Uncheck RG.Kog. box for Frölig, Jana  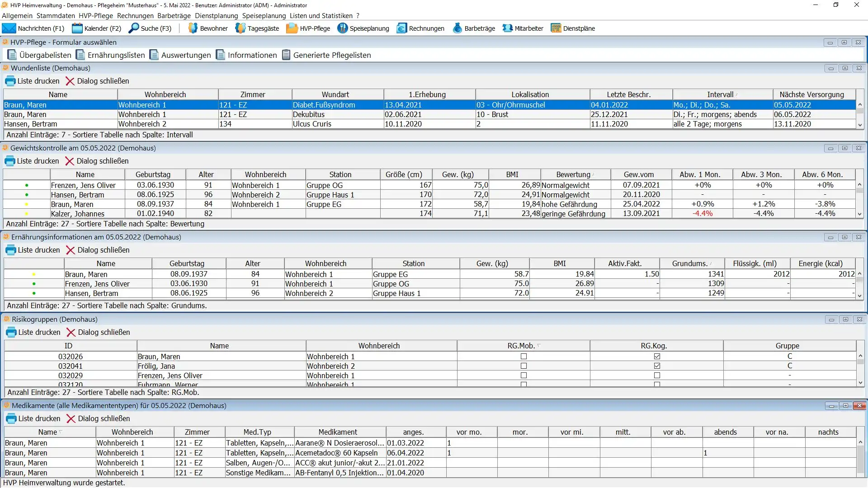coord(657,366)
